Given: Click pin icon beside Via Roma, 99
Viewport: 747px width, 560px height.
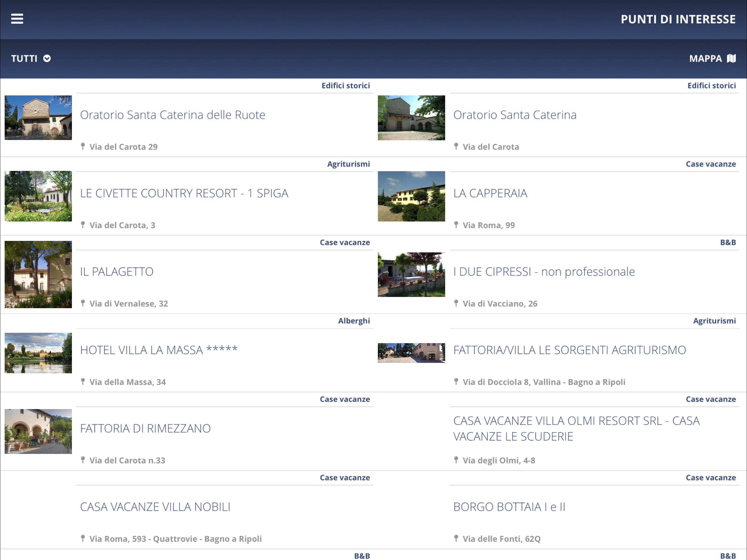Looking at the screenshot, I should click(x=456, y=224).
